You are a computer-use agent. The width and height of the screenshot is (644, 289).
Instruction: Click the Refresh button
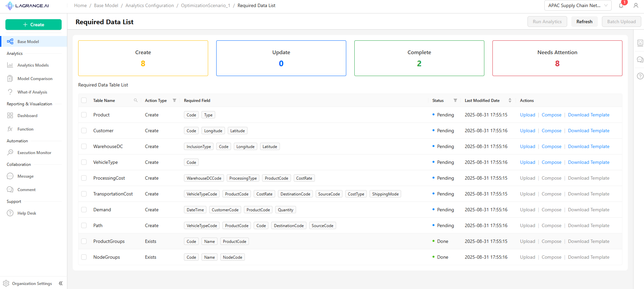pyautogui.click(x=584, y=22)
